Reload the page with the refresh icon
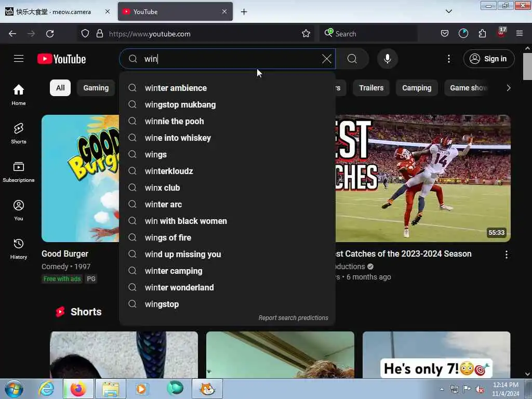The image size is (532, 399). (50, 34)
